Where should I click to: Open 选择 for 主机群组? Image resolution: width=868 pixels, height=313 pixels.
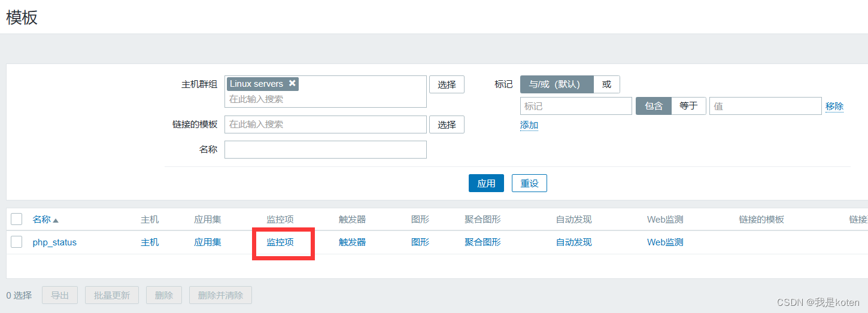click(x=447, y=84)
